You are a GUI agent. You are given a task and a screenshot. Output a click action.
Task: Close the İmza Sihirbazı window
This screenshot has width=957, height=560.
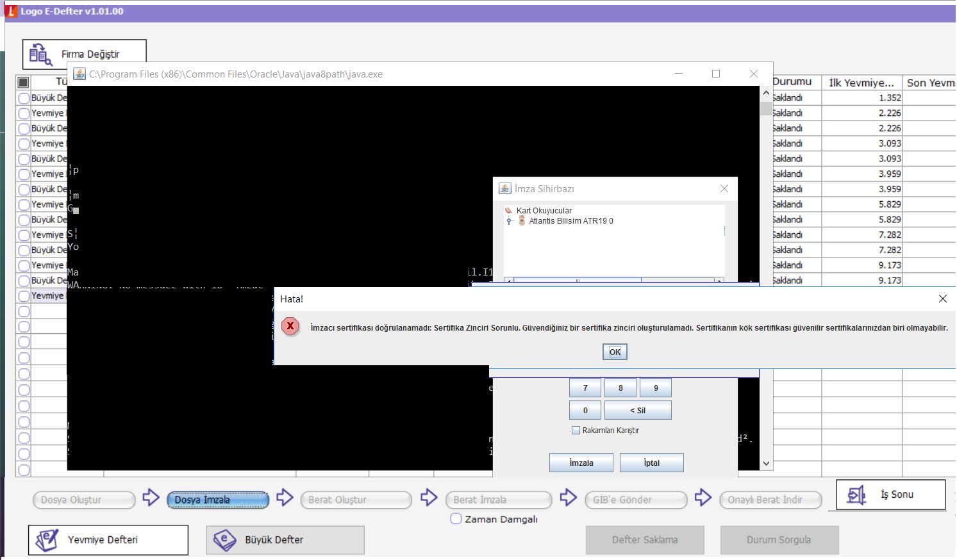(x=724, y=188)
